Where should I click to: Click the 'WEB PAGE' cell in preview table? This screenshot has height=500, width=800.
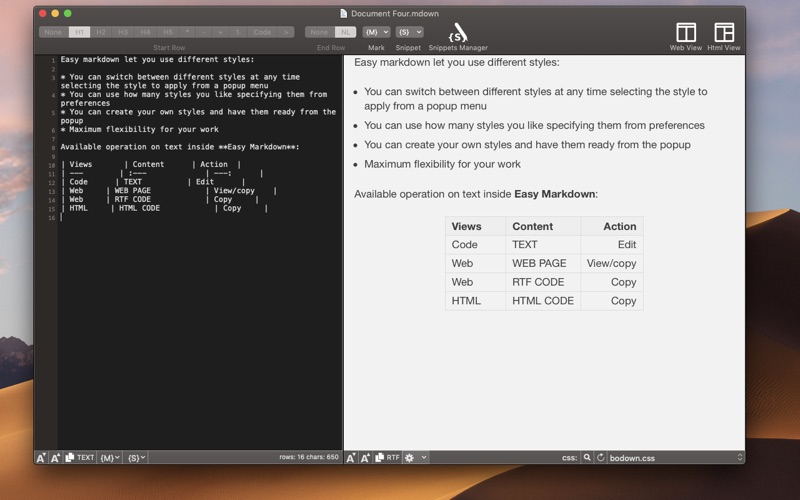click(x=539, y=263)
